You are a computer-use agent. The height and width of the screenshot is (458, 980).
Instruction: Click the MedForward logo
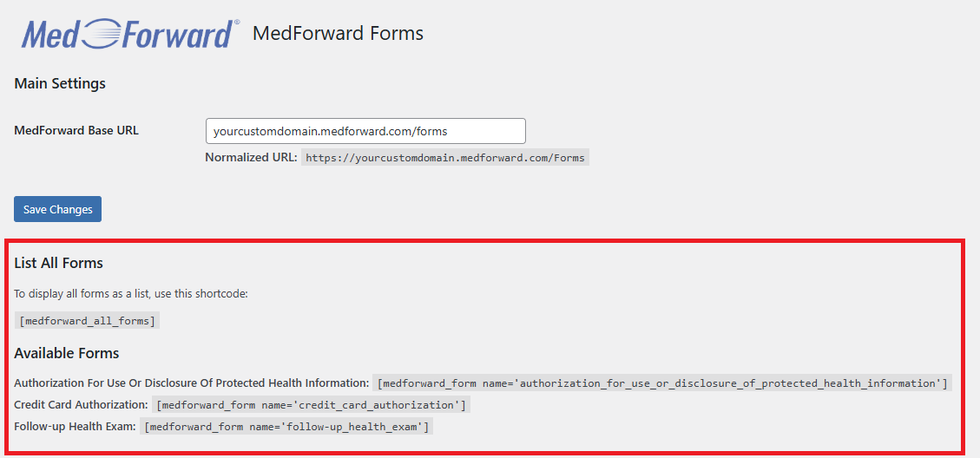tap(128, 34)
